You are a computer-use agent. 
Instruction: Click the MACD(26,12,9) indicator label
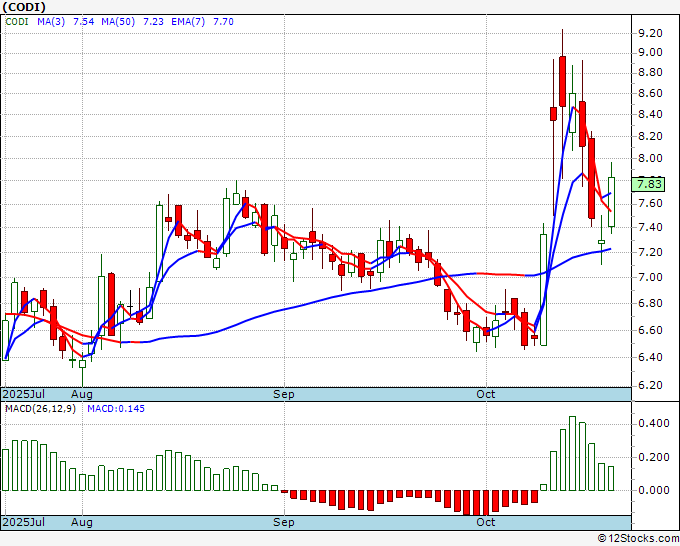[40, 409]
